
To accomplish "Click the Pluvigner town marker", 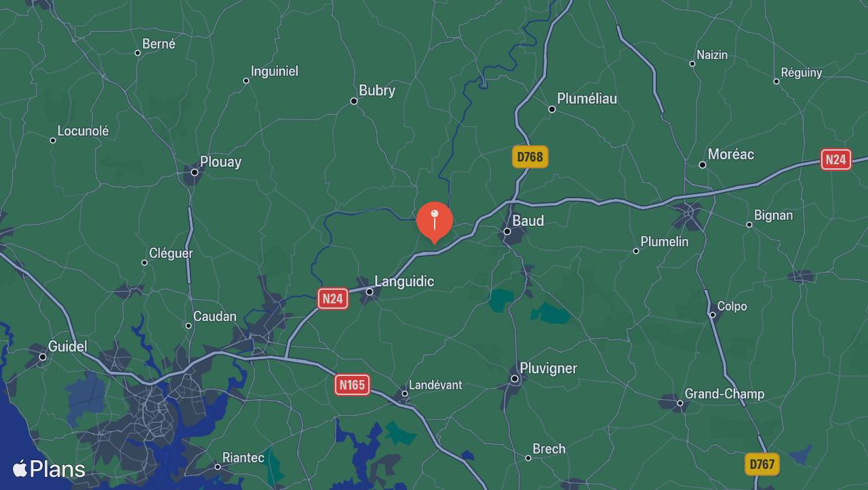I will click(515, 378).
